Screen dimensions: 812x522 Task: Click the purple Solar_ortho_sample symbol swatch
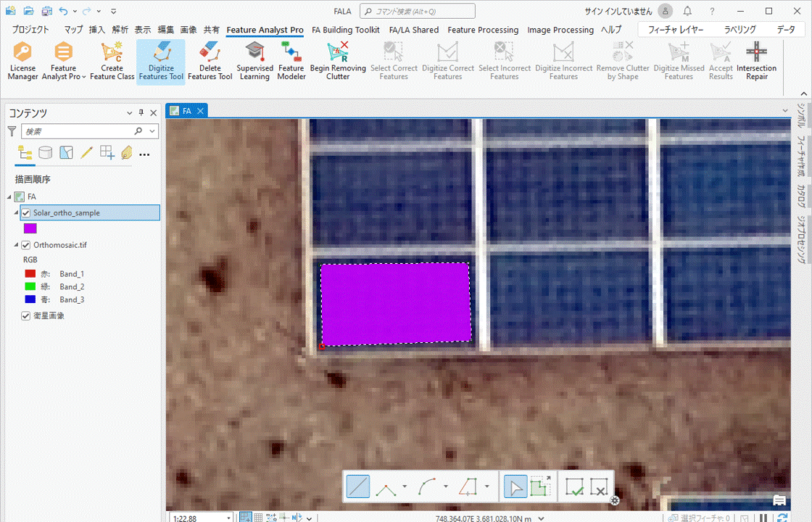point(30,228)
